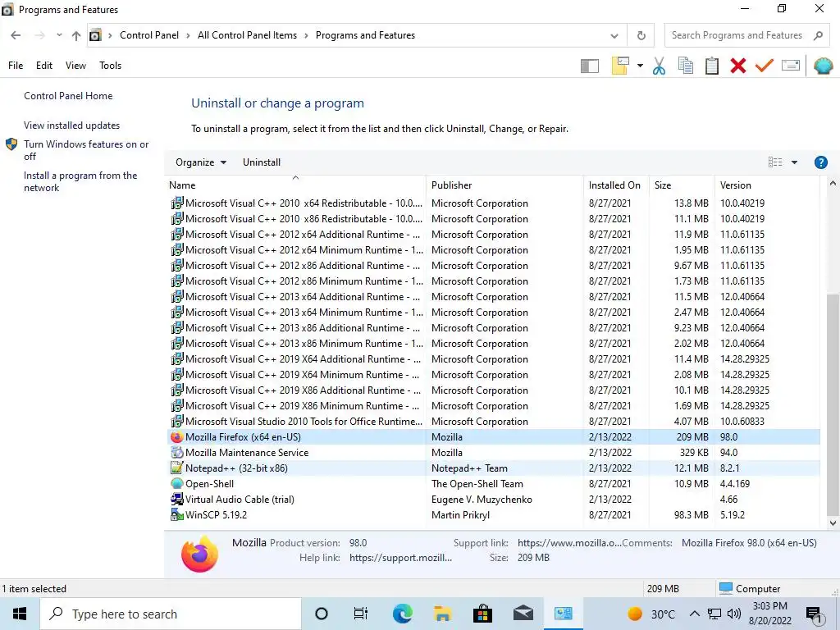Viewport: 840px width, 630px height.
Task: Go back with the Back arrow
Action: tap(16, 35)
